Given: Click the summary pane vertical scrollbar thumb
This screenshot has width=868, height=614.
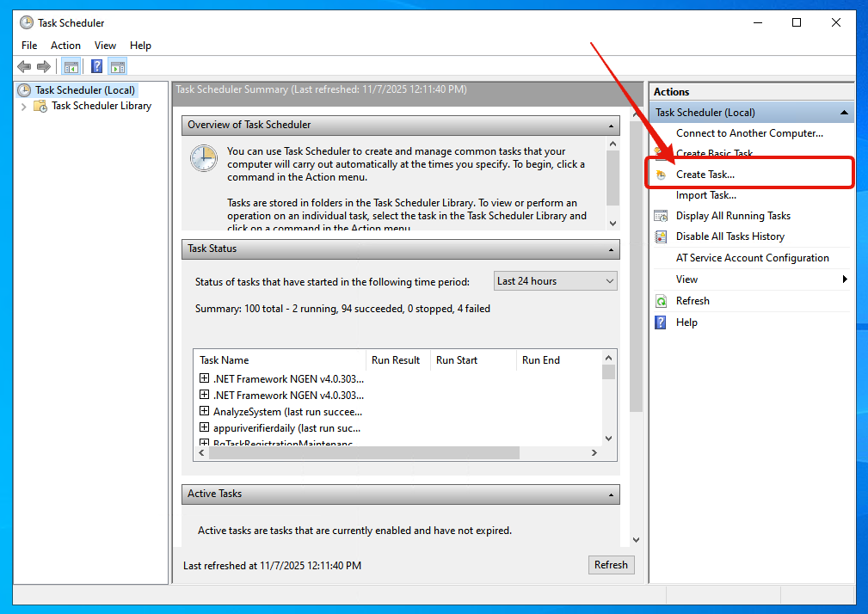Looking at the screenshot, I should (636, 267).
